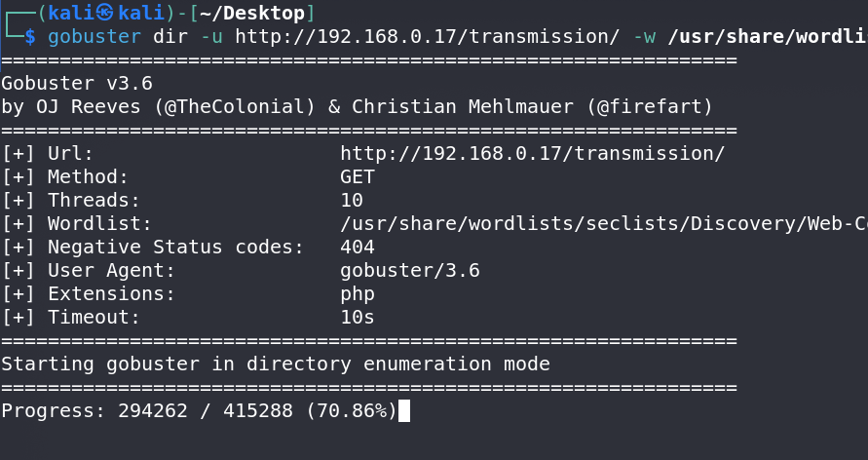Image resolution: width=868 pixels, height=460 pixels.
Task: Click the Threads value 10
Action: pyautogui.click(x=352, y=200)
